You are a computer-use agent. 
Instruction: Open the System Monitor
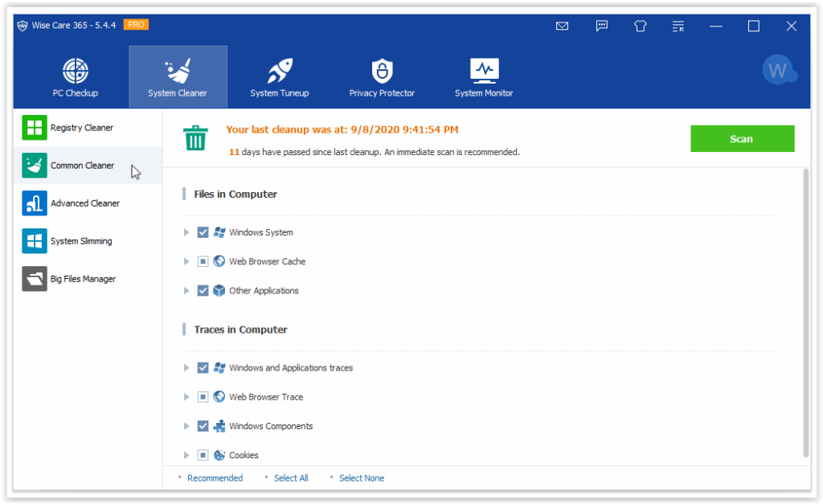click(x=483, y=76)
